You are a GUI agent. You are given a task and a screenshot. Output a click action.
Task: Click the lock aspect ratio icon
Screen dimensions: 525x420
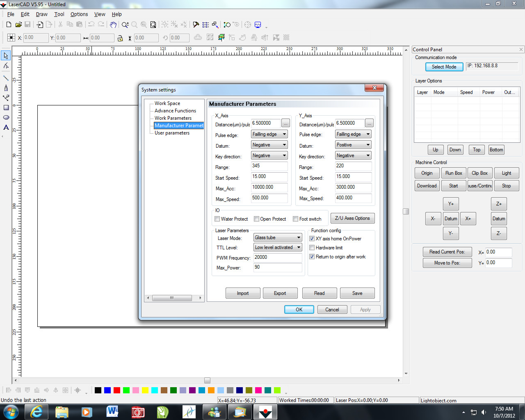(x=120, y=38)
